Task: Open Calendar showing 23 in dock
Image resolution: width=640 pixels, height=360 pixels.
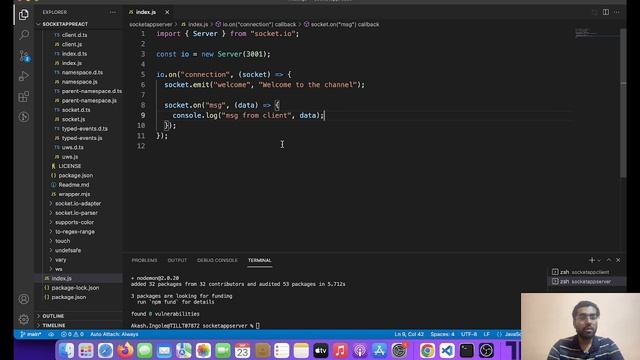Action: tap(242, 350)
